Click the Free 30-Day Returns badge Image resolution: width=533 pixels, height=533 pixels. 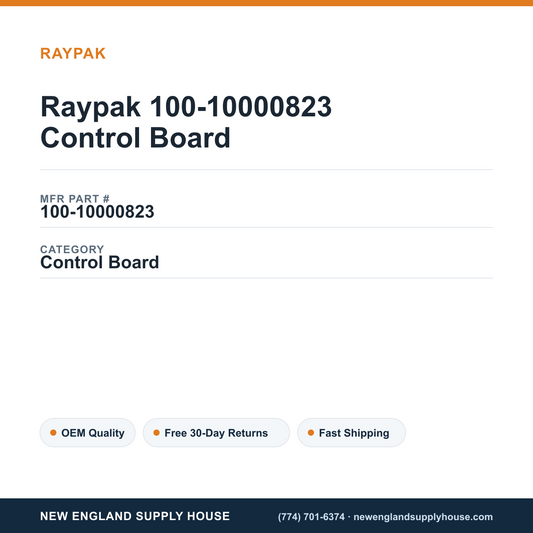click(x=216, y=433)
